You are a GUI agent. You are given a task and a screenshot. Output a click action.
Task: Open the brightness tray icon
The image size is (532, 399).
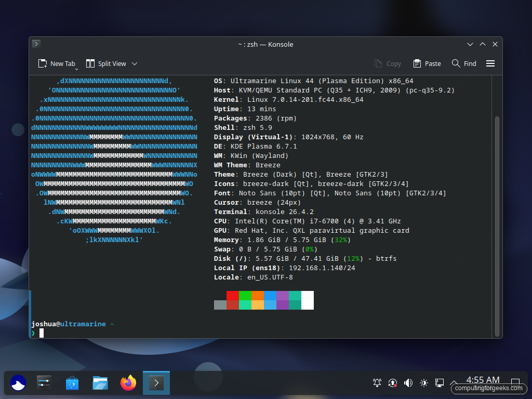(424, 383)
